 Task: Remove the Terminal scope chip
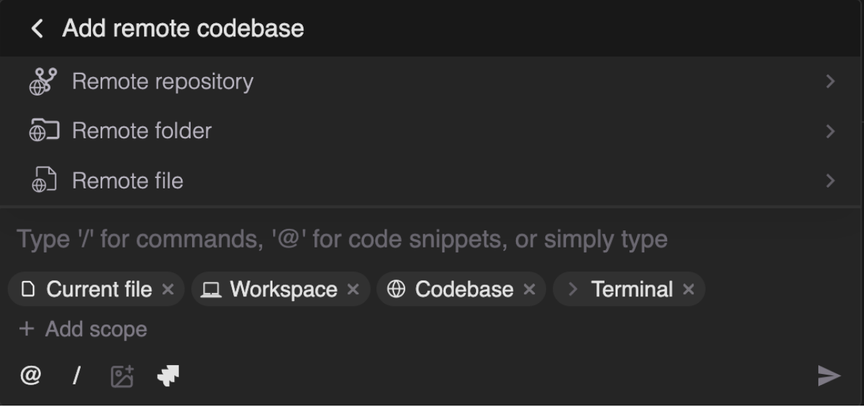(688, 290)
